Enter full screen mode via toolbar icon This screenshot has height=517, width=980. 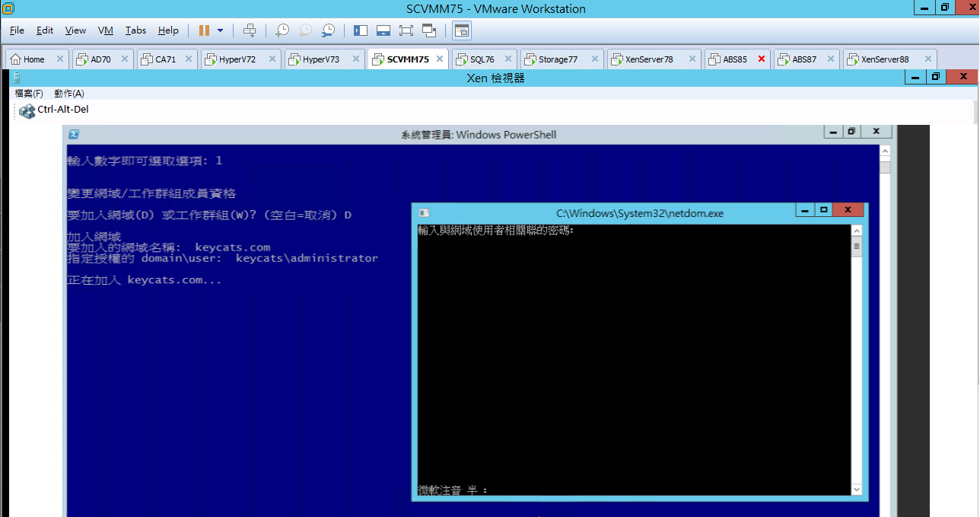coord(406,30)
